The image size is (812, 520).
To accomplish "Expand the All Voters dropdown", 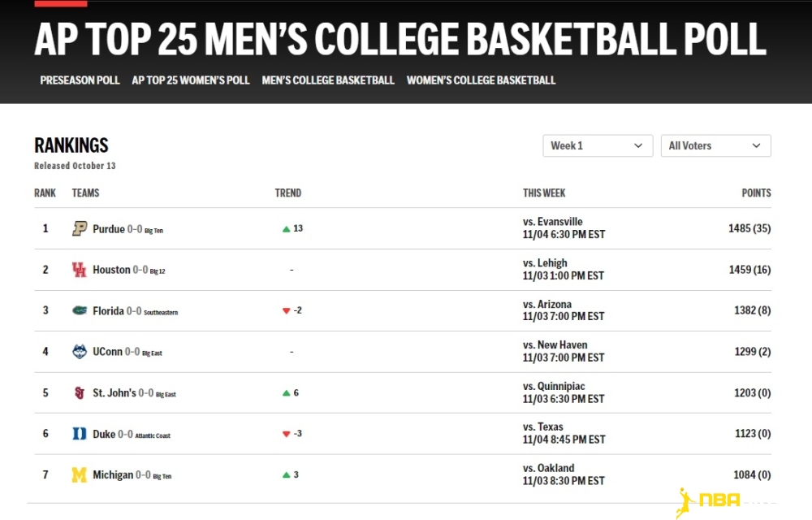I will 715,145.
